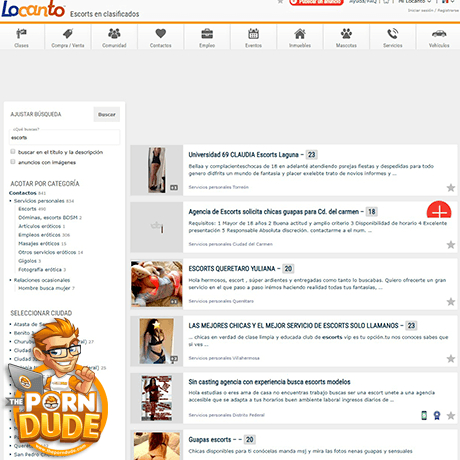Click "Servicios personales Torreón" location text
Viewport: 460px width, 460px height.
click(219, 187)
